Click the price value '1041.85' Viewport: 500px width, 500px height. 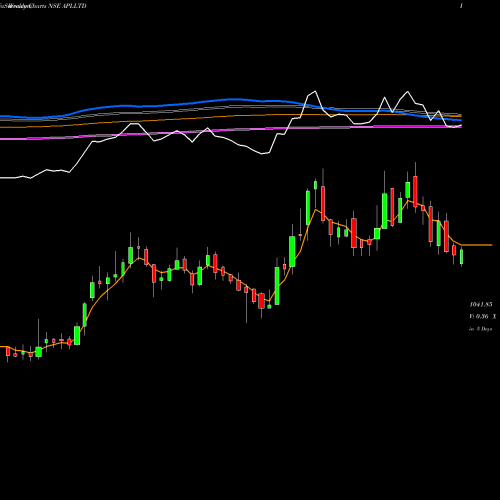[x=481, y=305]
